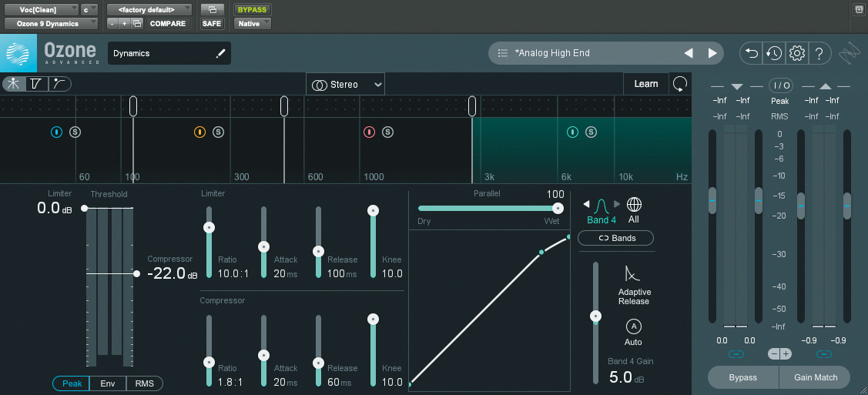The image size is (868, 395).
Task: Select previous band arrow near Band 4
Action: (586, 204)
